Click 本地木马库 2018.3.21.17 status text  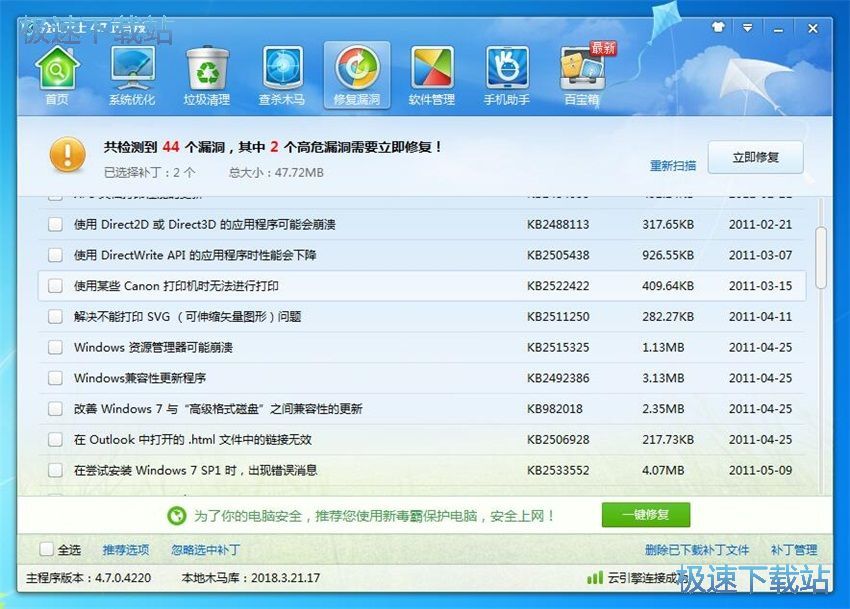pyautogui.click(x=250, y=578)
